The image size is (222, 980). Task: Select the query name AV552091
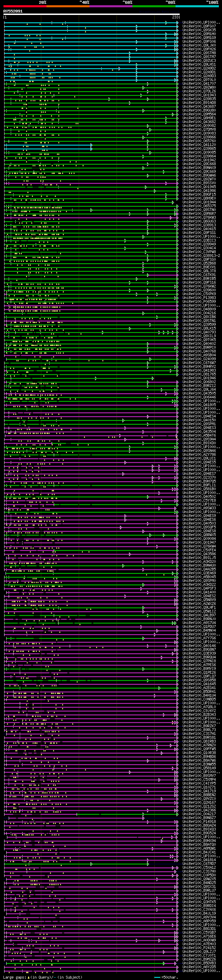click(13, 11)
